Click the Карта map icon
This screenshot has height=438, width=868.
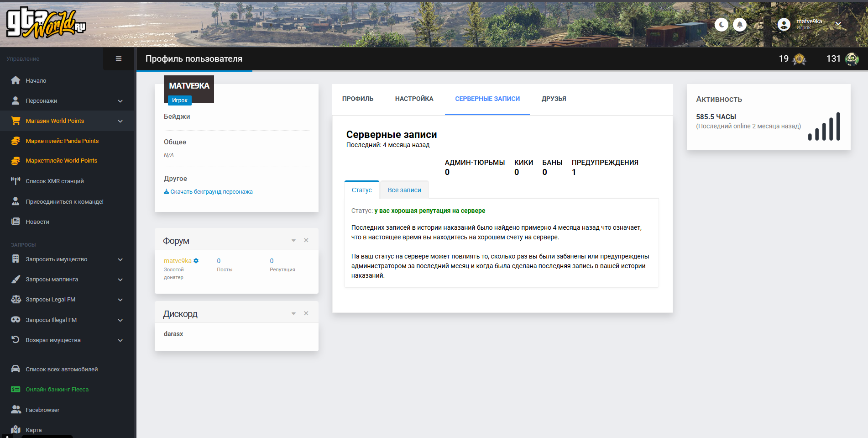point(16,430)
